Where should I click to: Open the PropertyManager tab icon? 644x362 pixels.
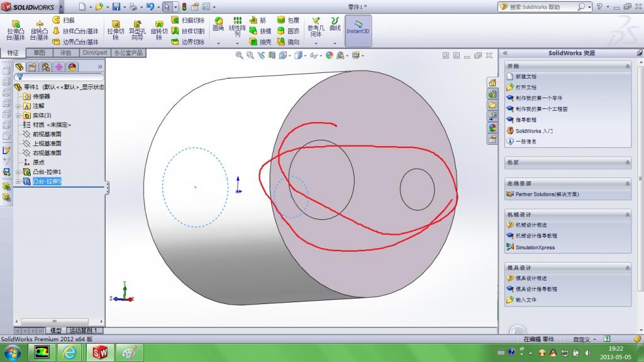coord(33,67)
